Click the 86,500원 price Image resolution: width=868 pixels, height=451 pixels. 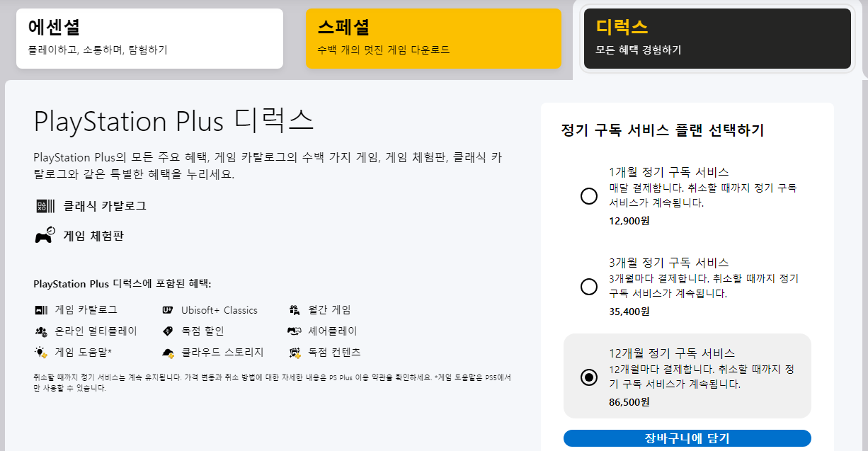click(629, 401)
